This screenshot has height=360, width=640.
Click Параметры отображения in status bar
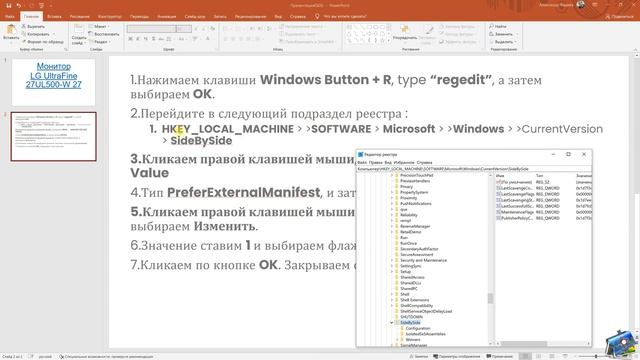point(456,356)
